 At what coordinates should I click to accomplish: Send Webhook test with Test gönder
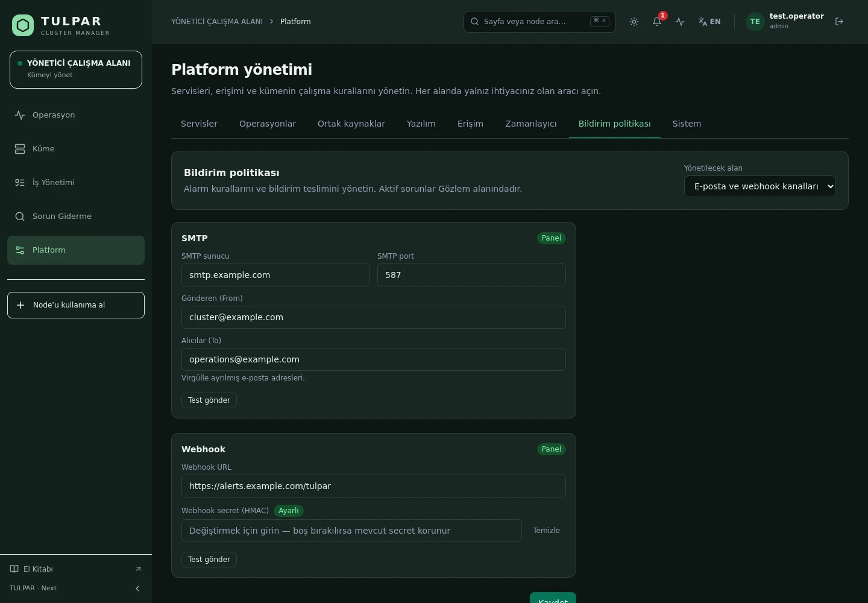click(x=209, y=560)
